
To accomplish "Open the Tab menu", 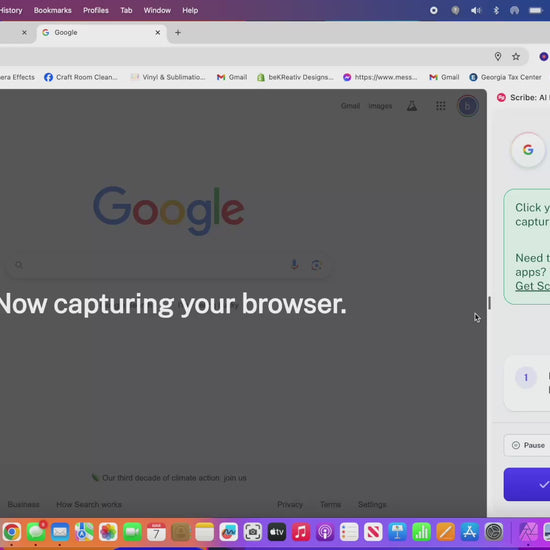I will pyautogui.click(x=126, y=11).
